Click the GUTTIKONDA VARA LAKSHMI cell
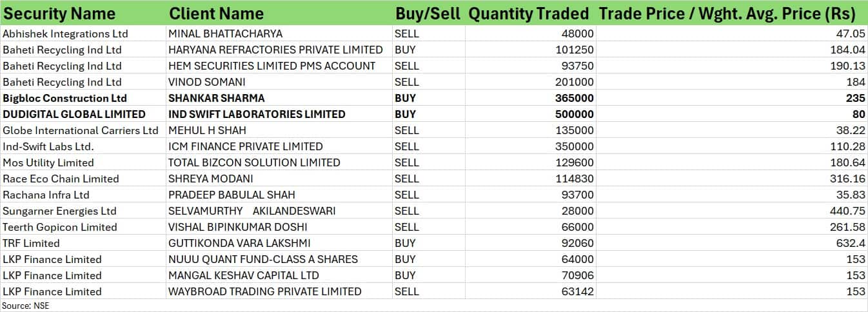Screen dimensions: 868x312 pyautogui.click(x=239, y=243)
